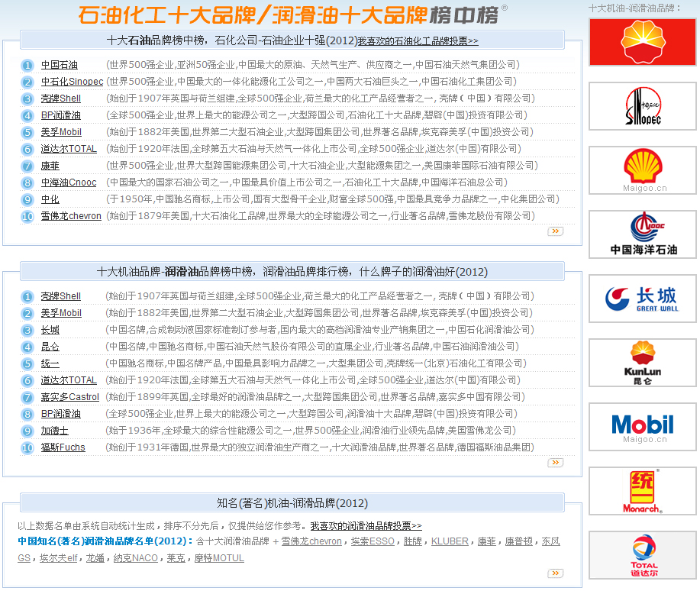Open the 康普顿 link

(519, 541)
